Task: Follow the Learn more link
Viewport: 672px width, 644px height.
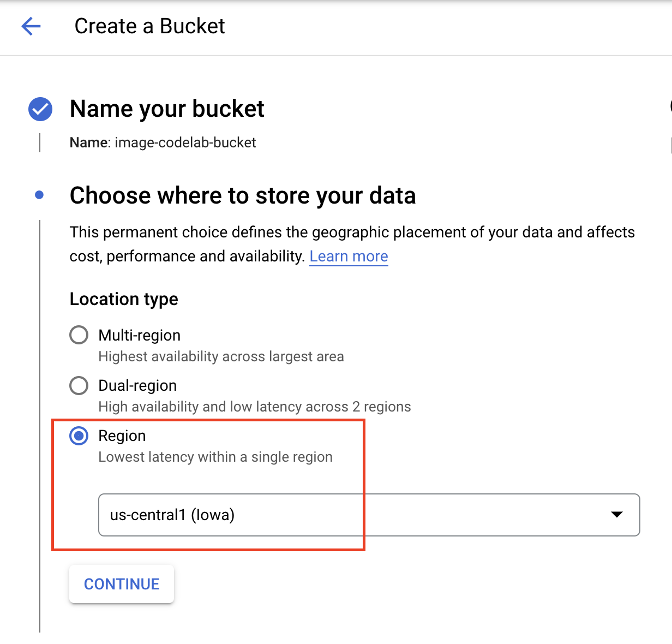Action: coord(349,256)
